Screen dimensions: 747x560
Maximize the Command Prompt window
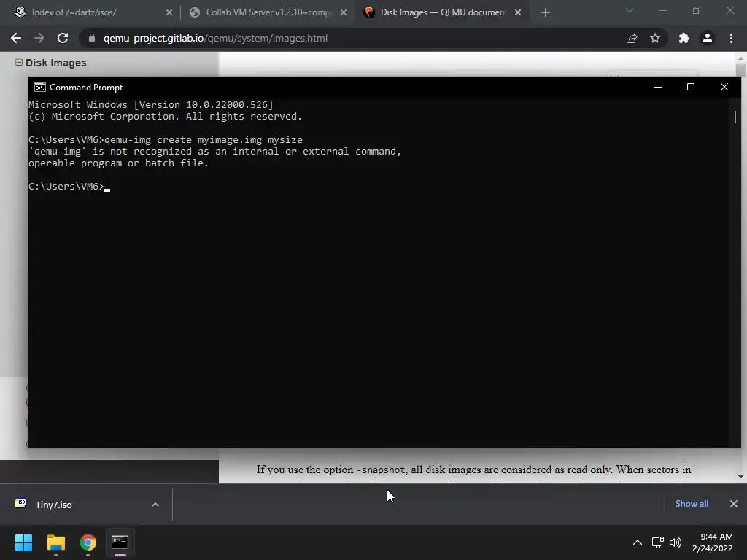[x=691, y=87]
